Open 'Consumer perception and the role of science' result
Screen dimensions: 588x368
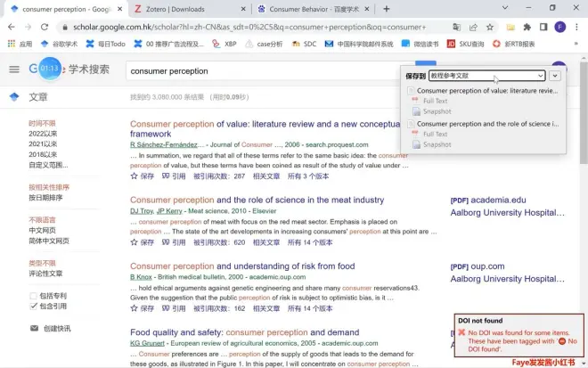(x=257, y=200)
